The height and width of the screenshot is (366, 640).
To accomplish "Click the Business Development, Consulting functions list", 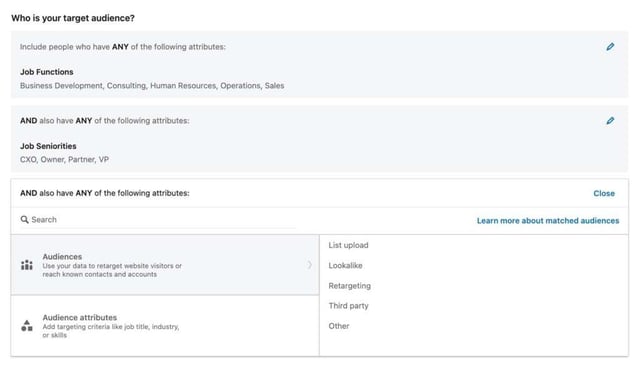I will coord(152,86).
